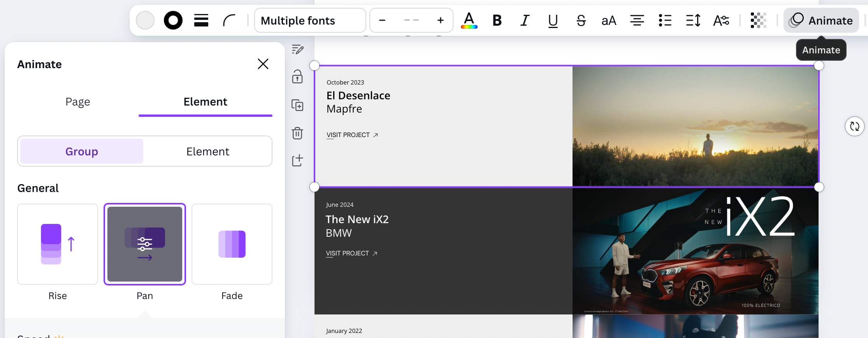
Task: Choose the Pan animation
Action: coord(145,244)
